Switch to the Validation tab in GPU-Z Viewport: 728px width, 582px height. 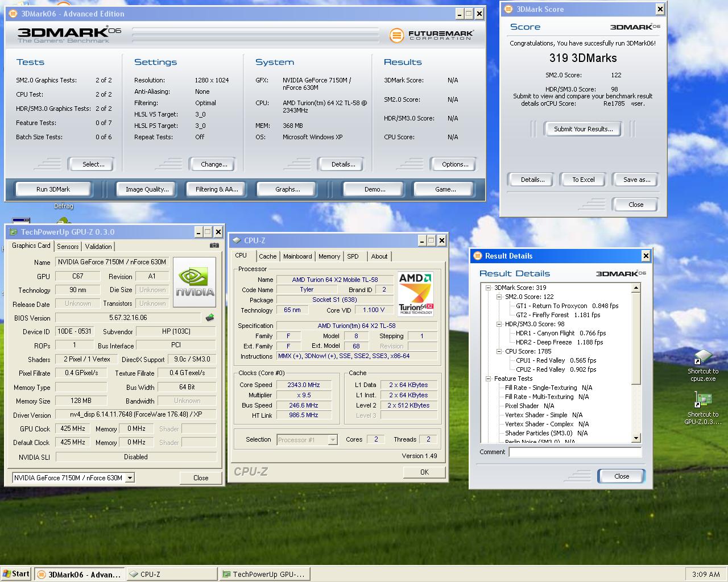98,247
